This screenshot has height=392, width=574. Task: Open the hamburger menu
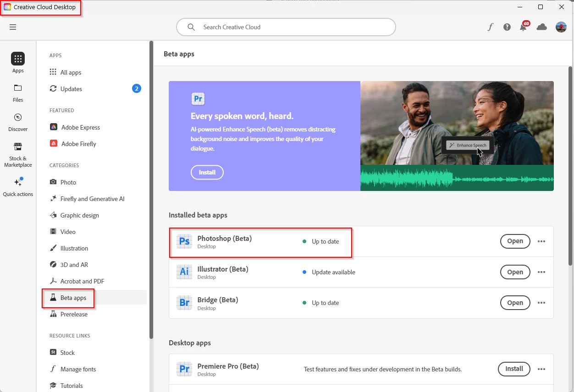pyautogui.click(x=13, y=27)
